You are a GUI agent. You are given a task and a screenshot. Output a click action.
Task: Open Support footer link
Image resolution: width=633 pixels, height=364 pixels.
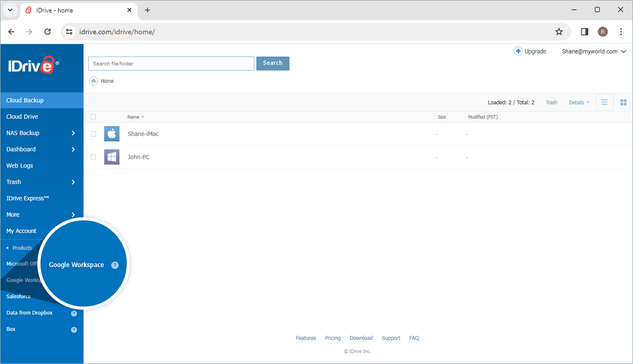[x=391, y=338]
